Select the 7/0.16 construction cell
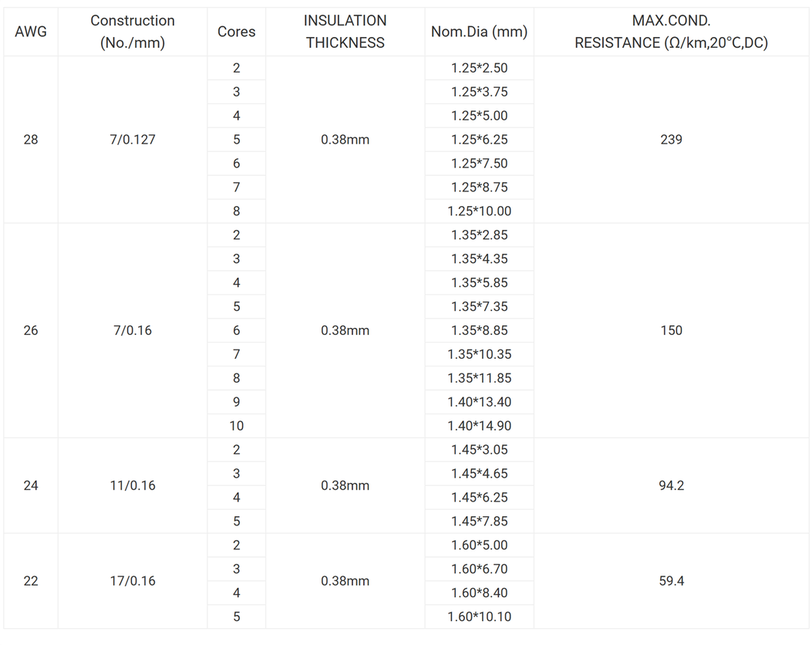 coord(133,330)
